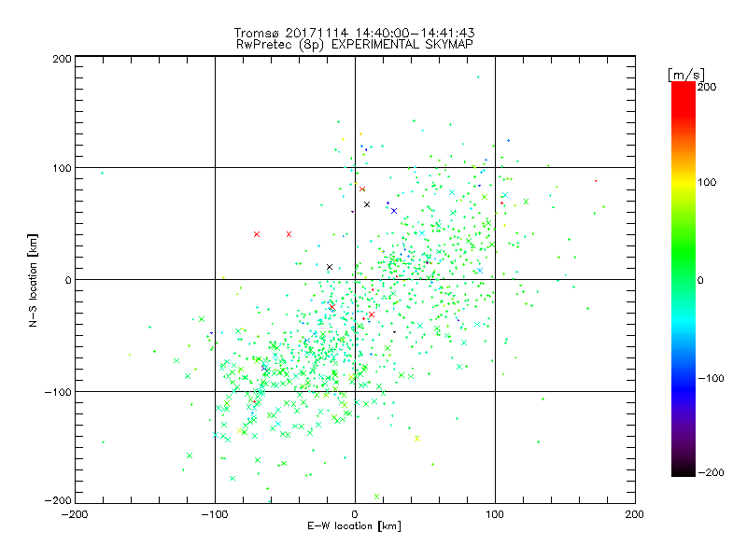Select the 'N-S location [km]' vertical axis label
This screenshot has height=560, width=747.
click(x=33, y=280)
